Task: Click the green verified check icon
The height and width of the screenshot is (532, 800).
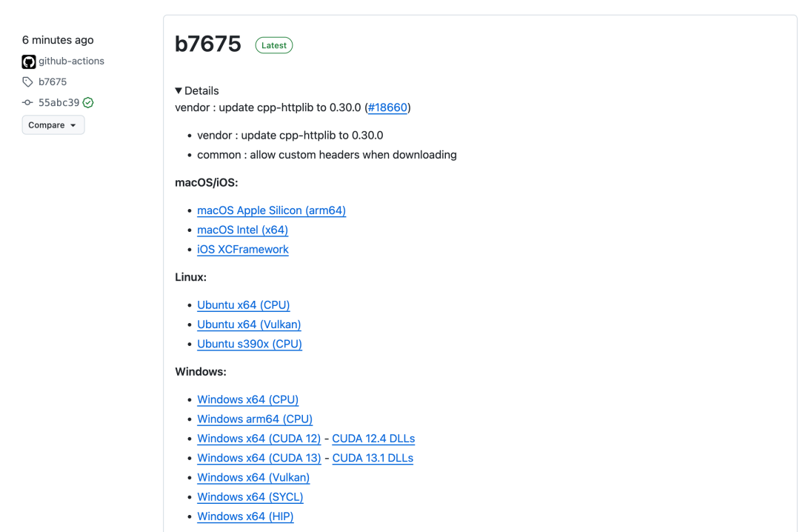Action: (88, 103)
